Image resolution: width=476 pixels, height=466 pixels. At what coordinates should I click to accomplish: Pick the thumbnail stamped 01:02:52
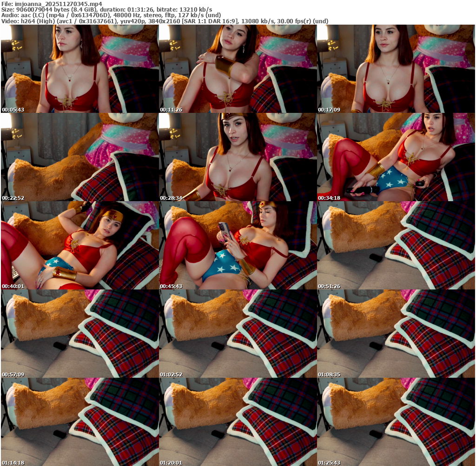click(x=238, y=334)
